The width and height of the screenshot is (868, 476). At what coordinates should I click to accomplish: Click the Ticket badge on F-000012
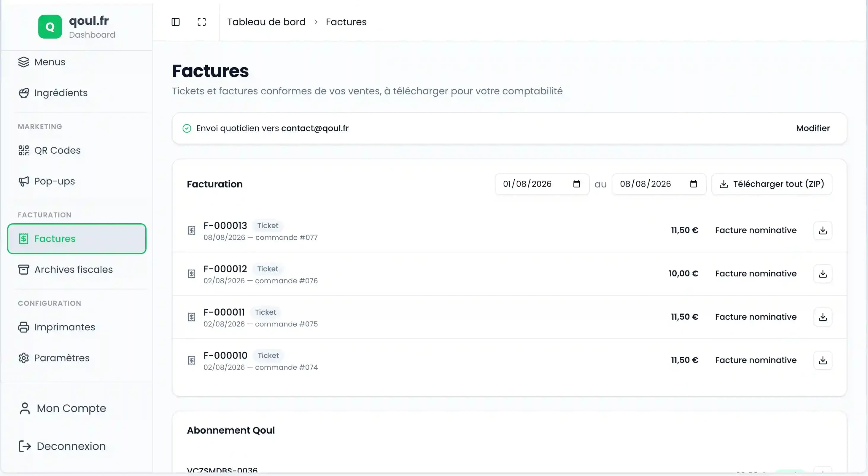pyautogui.click(x=268, y=269)
